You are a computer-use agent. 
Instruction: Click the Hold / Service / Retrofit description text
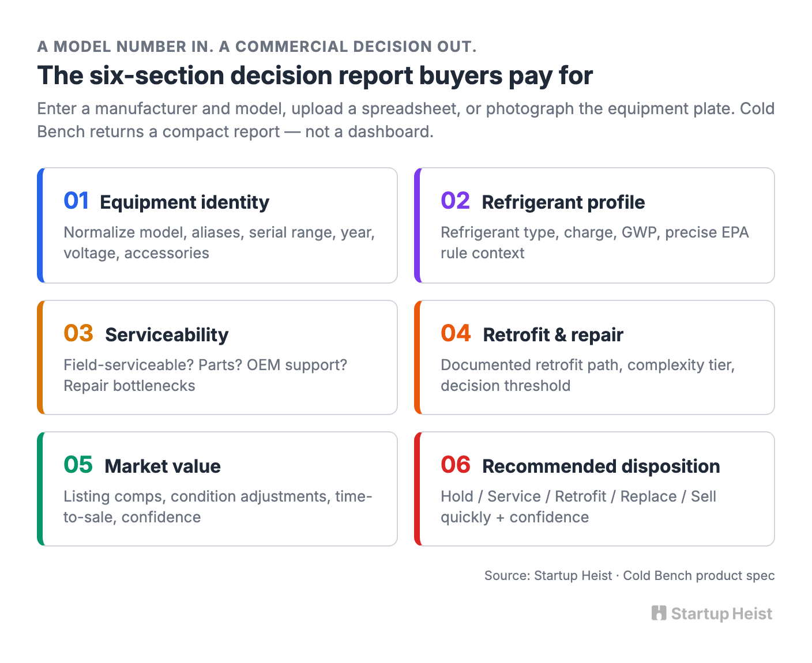tap(578, 507)
